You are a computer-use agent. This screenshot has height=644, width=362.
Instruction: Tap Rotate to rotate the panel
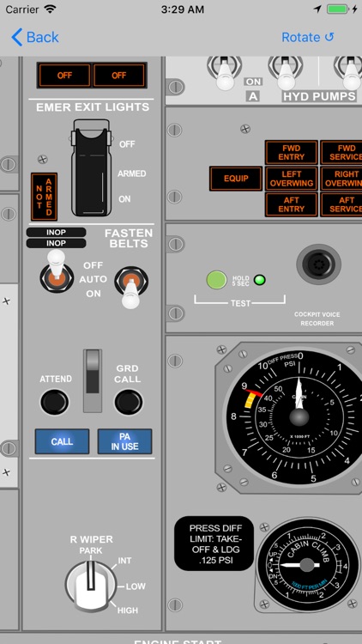308,38
